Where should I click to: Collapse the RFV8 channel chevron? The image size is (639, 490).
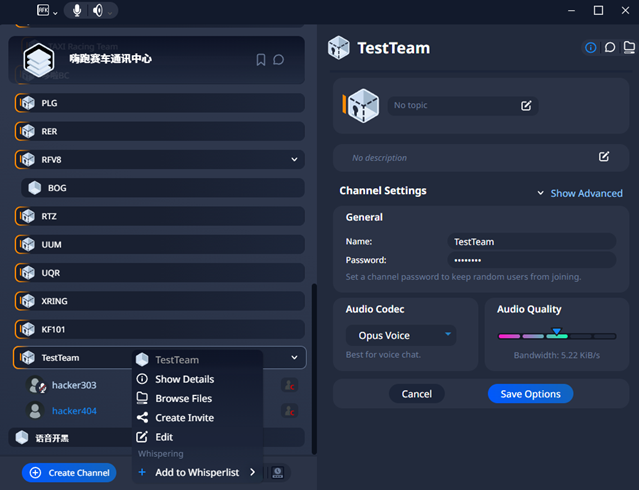click(294, 159)
